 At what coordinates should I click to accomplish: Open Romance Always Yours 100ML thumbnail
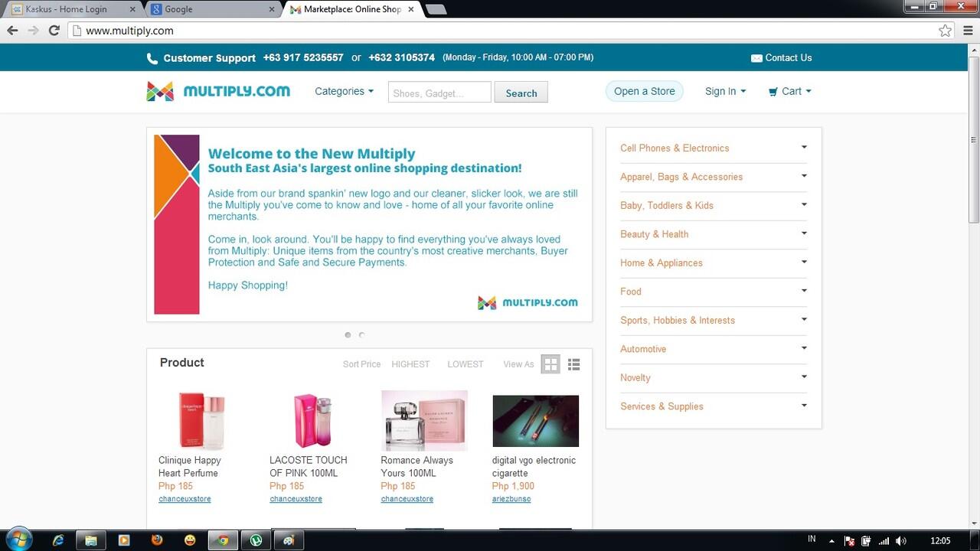click(x=424, y=421)
